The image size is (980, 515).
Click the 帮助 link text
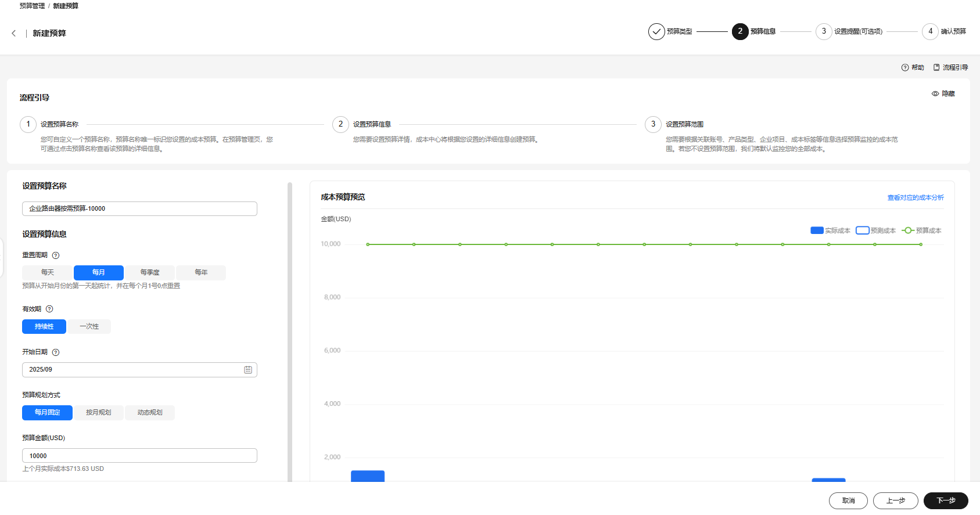pyautogui.click(x=918, y=68)
